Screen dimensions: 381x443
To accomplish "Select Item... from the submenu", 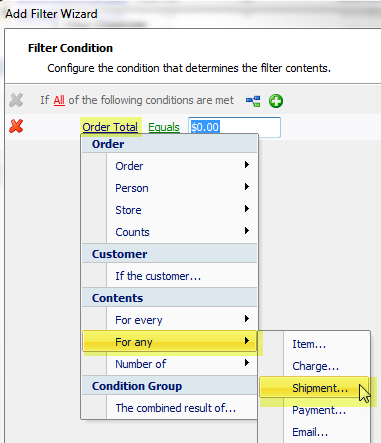I will tap(314, 344).
